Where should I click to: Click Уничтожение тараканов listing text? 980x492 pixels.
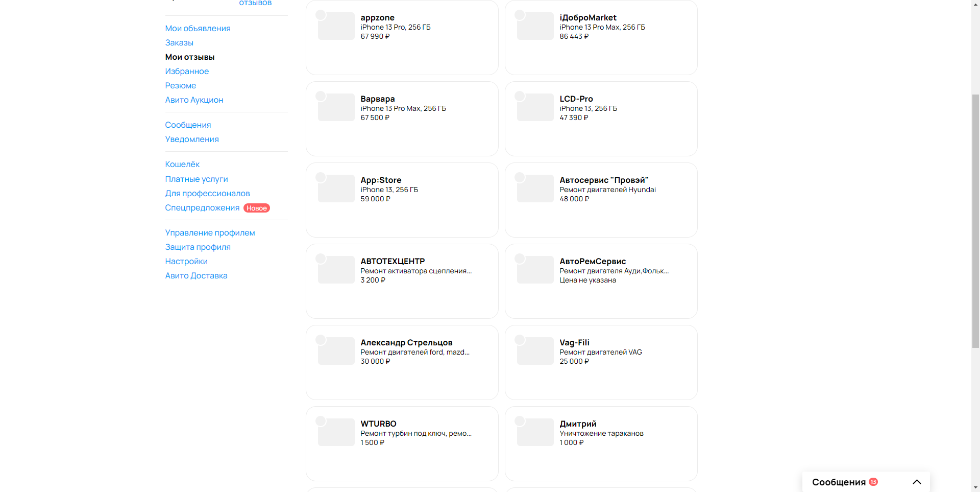[x=601, y=433]
